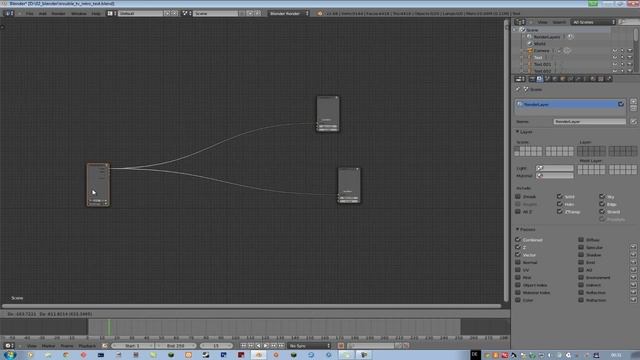Select the Render Layers properties tab icon
The image size is (640, 360).
(539, 79)
